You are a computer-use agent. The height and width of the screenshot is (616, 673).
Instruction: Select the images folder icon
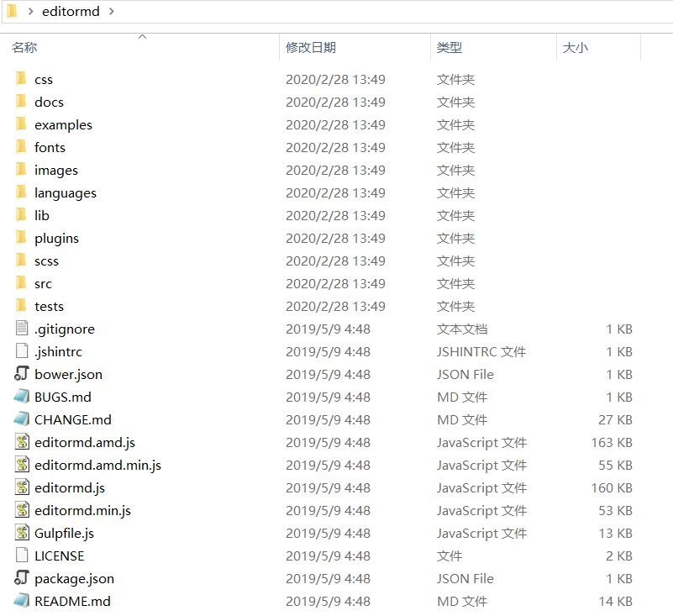(21, 170)
